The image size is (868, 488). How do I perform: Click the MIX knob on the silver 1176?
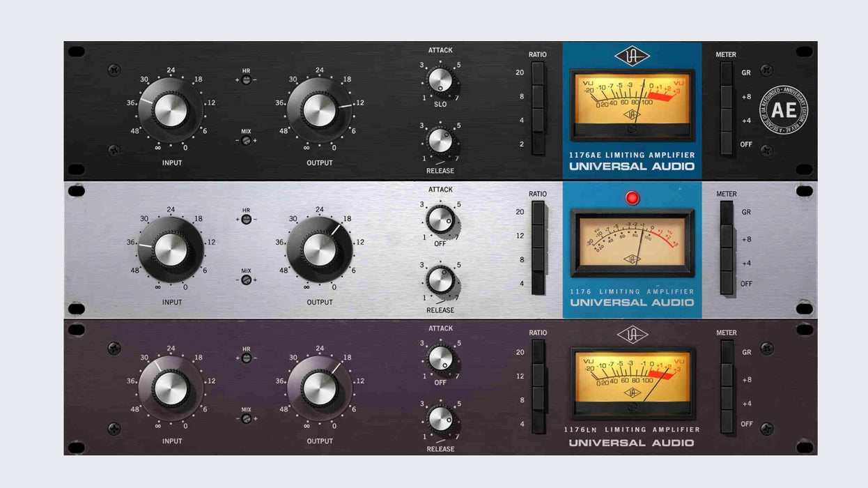point(246,280)
